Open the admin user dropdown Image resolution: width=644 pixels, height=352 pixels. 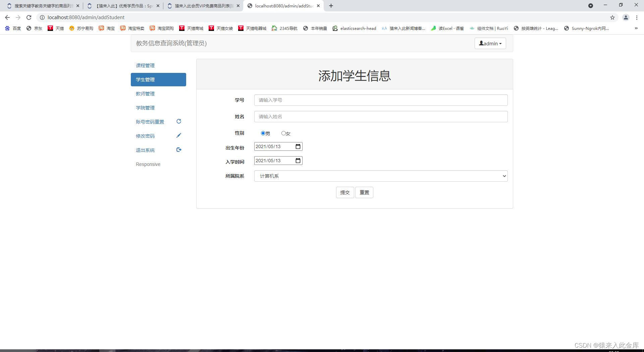(x=490, y=43)
